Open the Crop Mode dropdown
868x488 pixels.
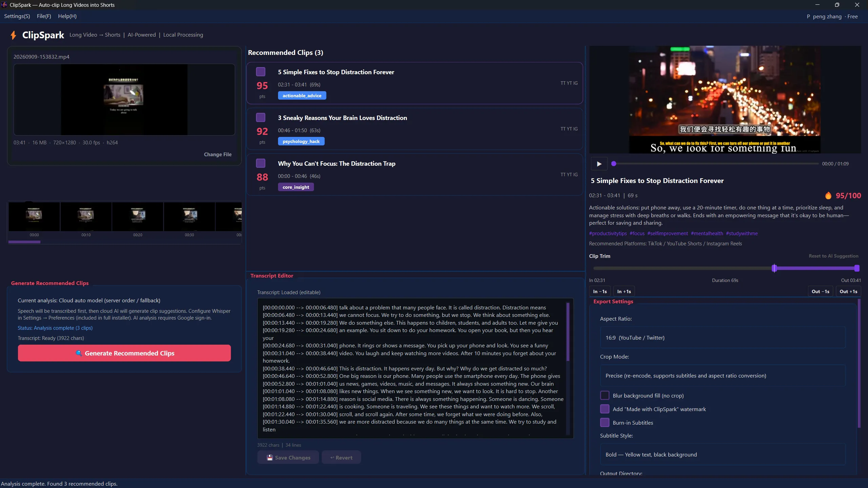[x=723, y=375]
